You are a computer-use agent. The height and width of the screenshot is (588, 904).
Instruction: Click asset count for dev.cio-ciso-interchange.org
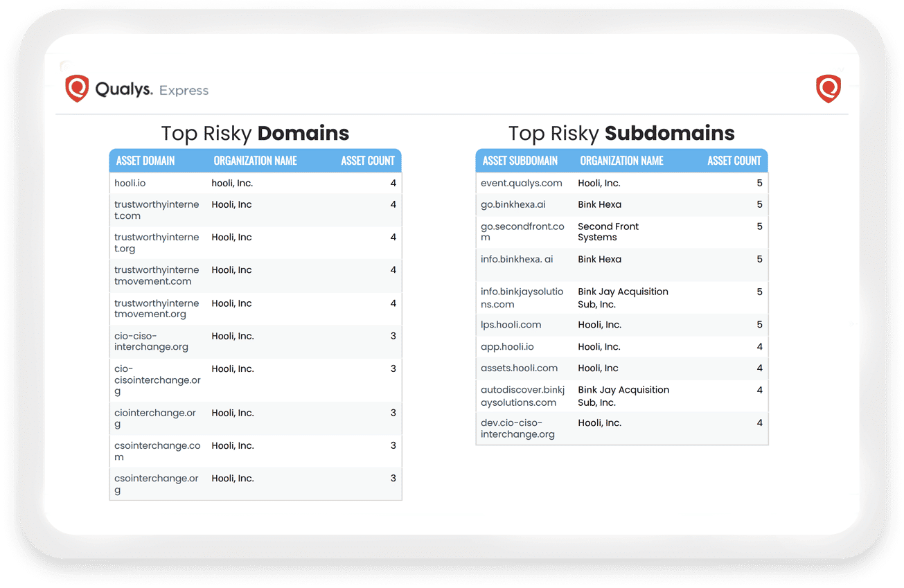(x=760, y=423)
